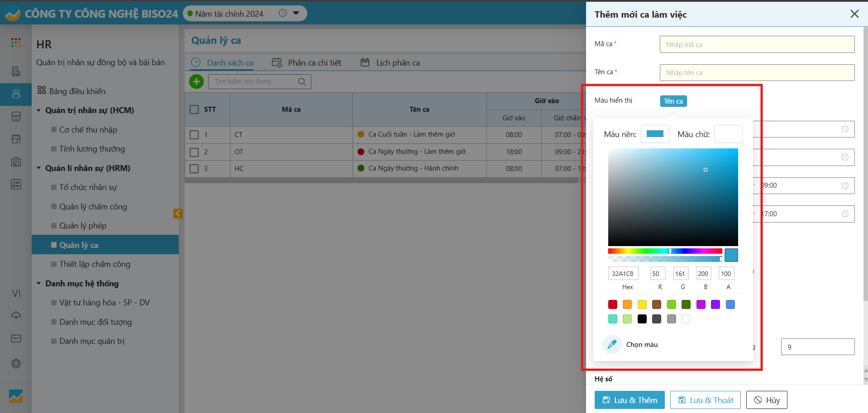Switch to Phân ca chi tiết tab
This screenshot has width=868, height=413.
click(307, 63)
